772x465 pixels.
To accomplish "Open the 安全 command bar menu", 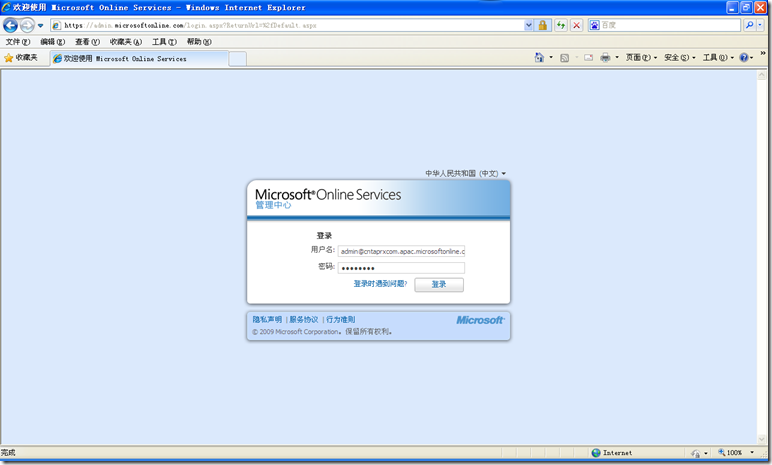I will [679, 58].
